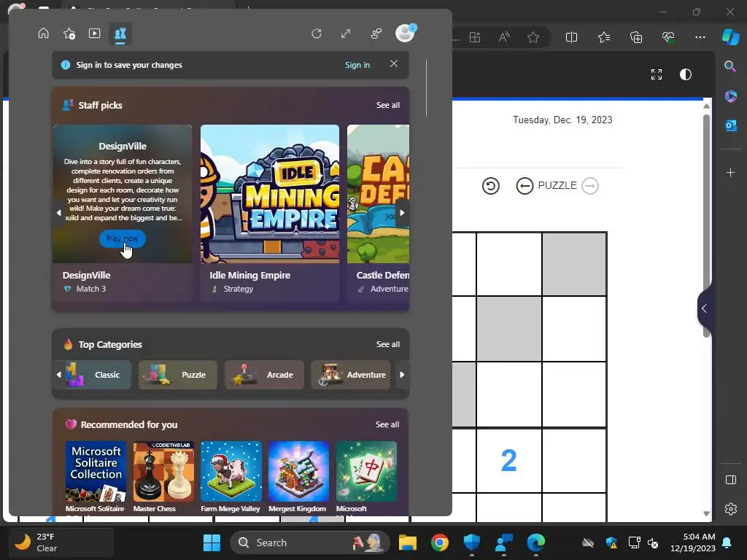
Task: Click the Idle Mining Empire title
Action: click(249, 275)
